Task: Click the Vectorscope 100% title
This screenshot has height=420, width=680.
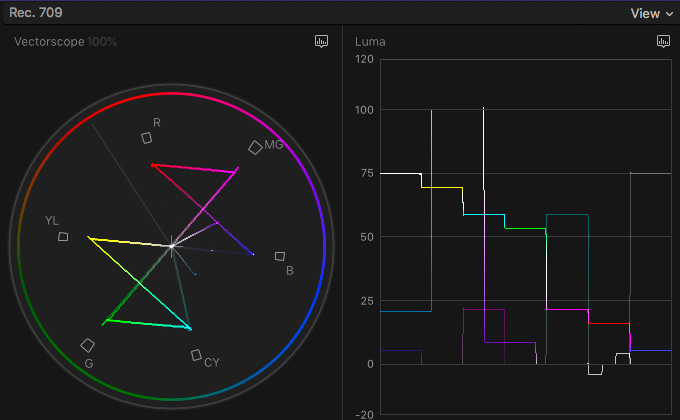Action: tap(65, 42)
